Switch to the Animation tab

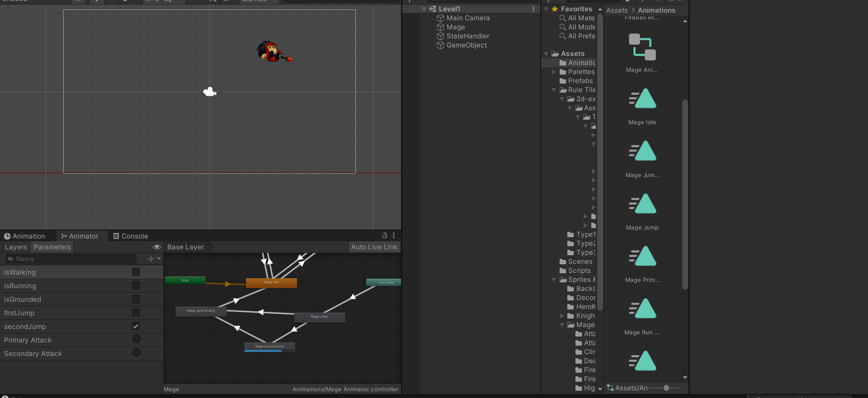(25, 236)
